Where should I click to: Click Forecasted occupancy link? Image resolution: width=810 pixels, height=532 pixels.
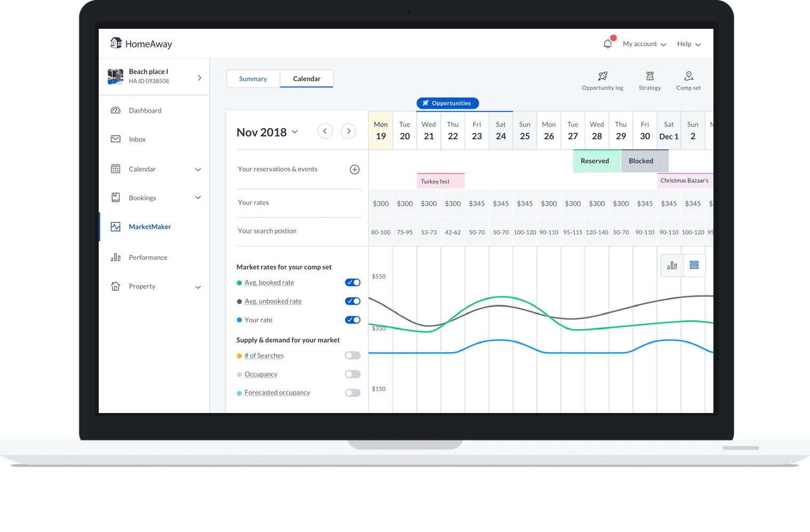[x=277, y=393]
